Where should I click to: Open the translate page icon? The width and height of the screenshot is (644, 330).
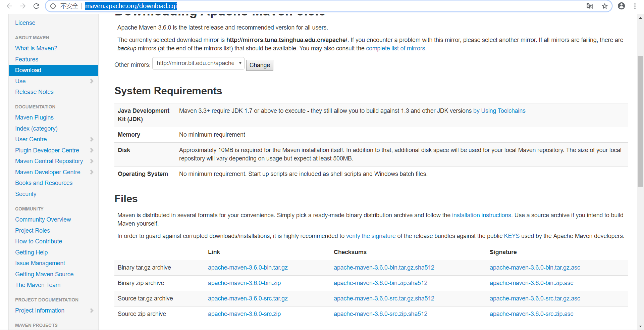589,6
